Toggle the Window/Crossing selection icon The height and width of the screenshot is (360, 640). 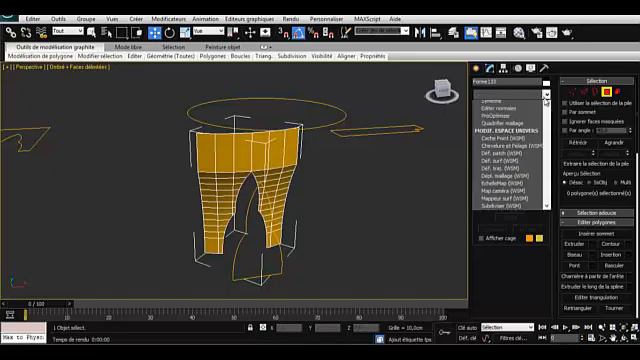tap(137, 32)
